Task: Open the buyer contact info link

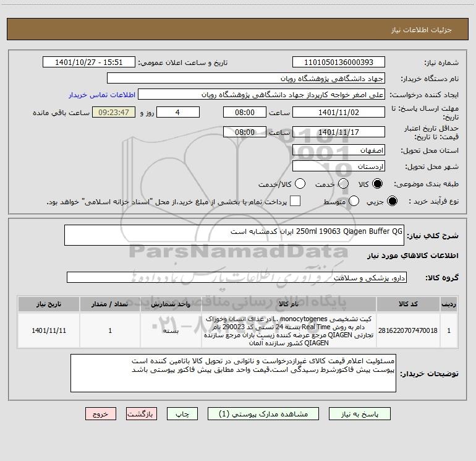Action: (x=102, y=95)
